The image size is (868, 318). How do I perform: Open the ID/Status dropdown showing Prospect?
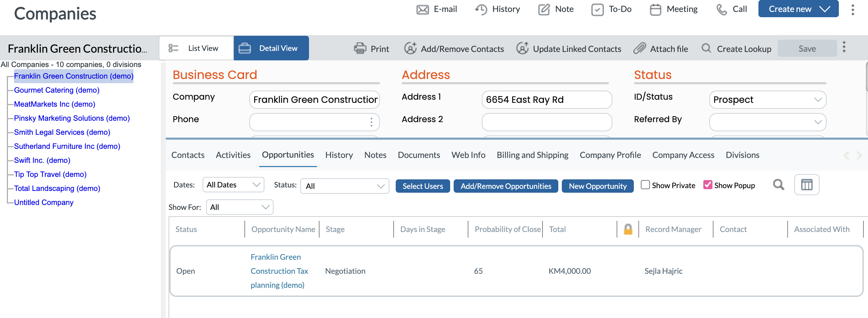pyautogui.click(x=767, y=100)
